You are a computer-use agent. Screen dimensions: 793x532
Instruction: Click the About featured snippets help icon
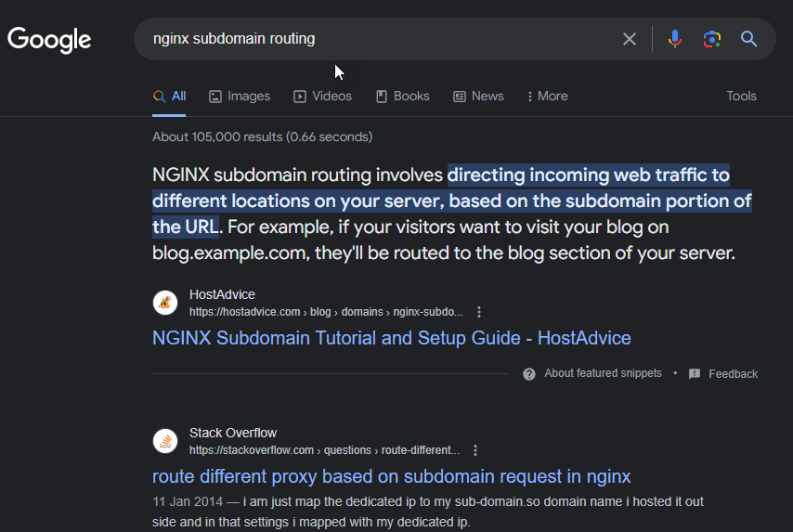click(x=529, y=374)
